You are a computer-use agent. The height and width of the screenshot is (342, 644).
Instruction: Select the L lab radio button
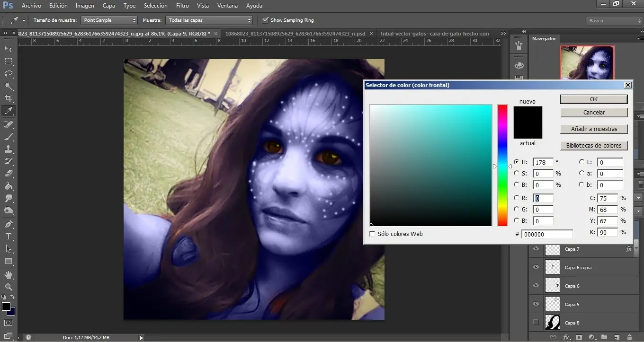tap(581, 162)
